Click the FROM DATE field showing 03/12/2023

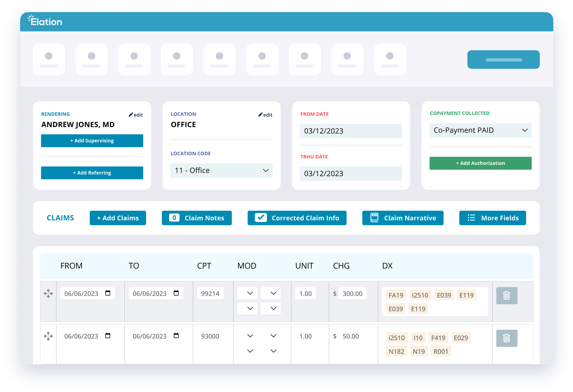pyautogui.click(x=351, y=131)
